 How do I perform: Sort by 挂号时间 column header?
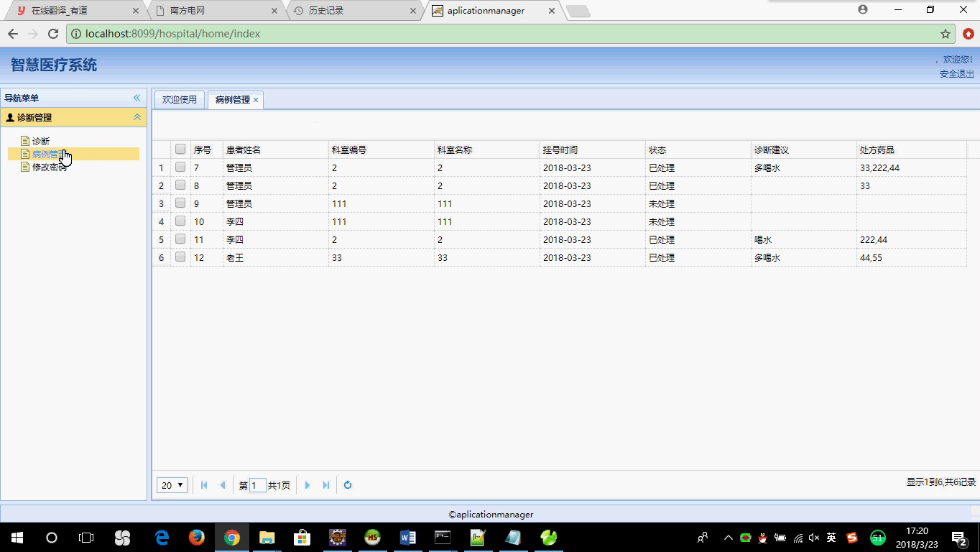pos(593,149)
